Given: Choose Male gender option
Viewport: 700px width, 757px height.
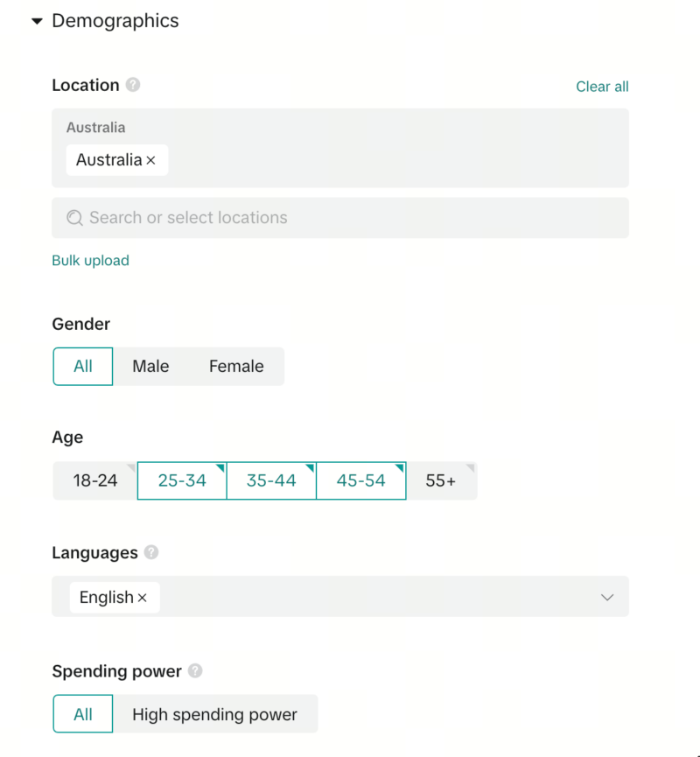Looking at the screenshot, I should pos(150,367).
